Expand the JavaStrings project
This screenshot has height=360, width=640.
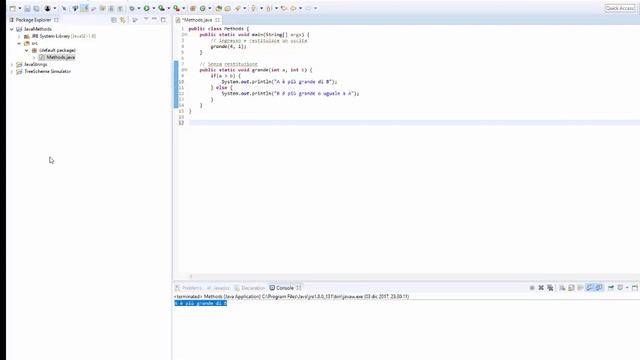[12, 64]
